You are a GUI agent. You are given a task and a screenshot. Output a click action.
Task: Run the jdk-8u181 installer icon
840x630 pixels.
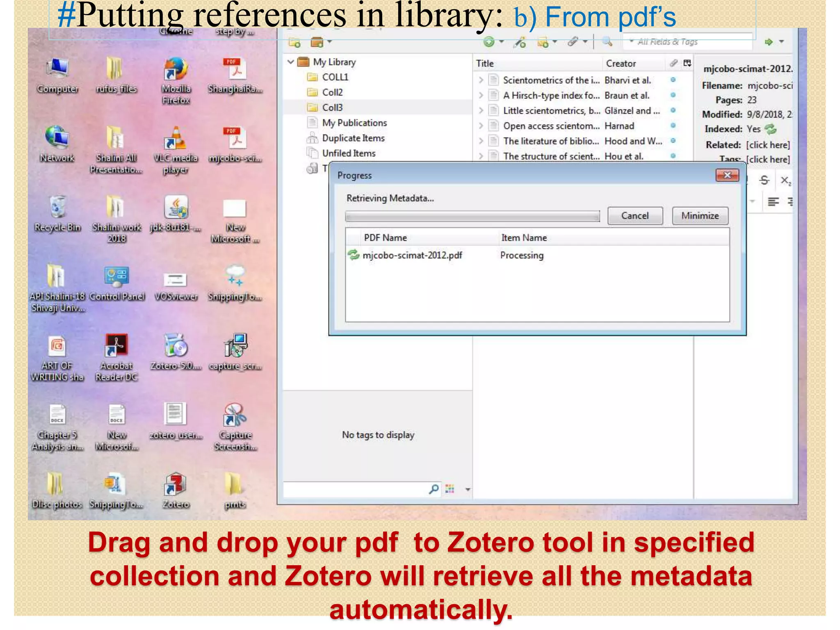[x=176, y=214]
